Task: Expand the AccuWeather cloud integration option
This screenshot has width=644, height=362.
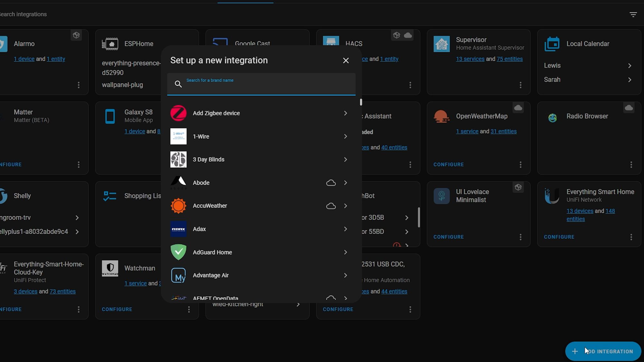Action: pos(345,206)
